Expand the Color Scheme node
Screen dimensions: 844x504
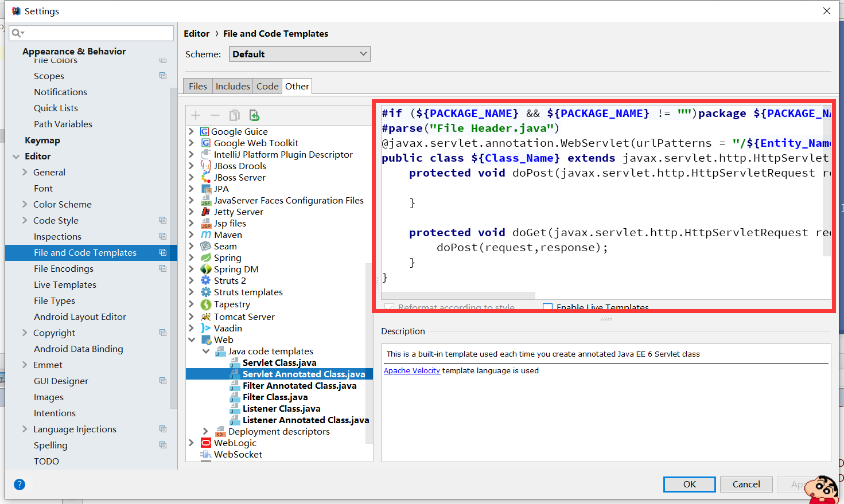click(25, 204)
